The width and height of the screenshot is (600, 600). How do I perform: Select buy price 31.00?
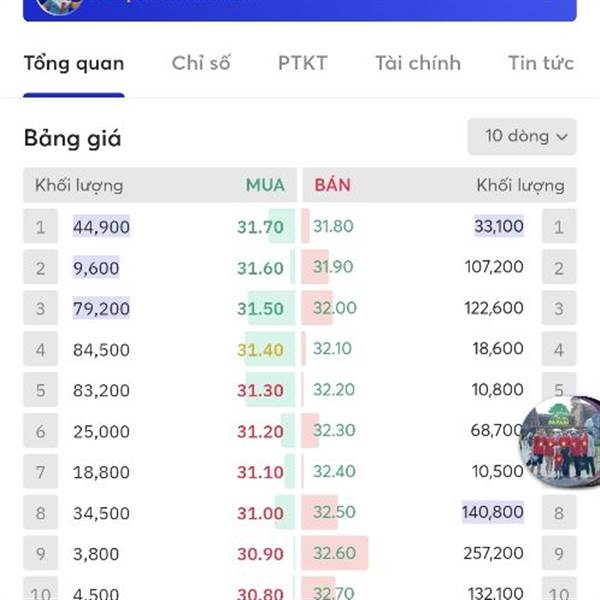[260, 513]
